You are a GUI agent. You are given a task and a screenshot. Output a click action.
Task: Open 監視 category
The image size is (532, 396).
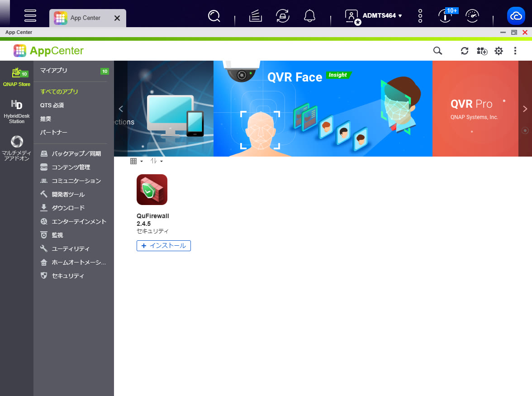(52, 235)
